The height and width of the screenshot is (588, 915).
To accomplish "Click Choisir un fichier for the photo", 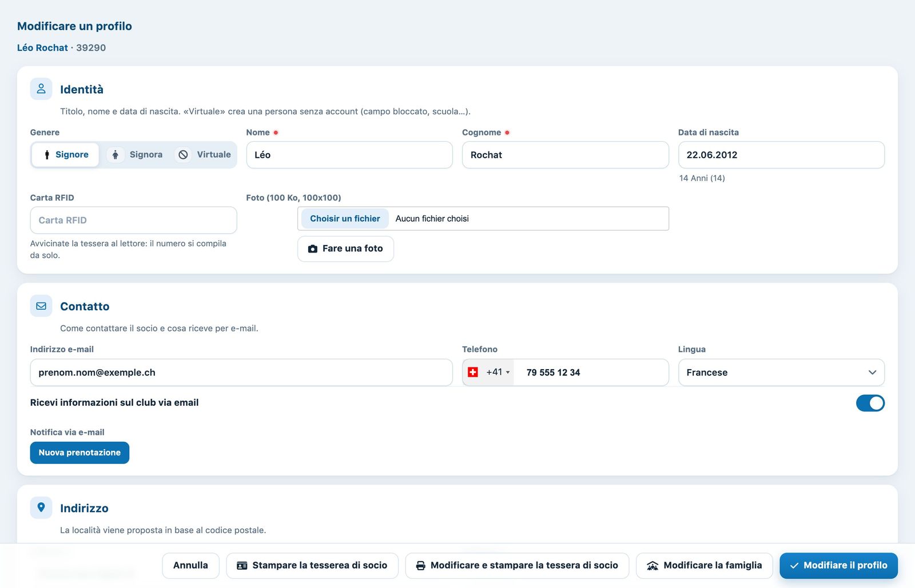I will tap(345, 219).
